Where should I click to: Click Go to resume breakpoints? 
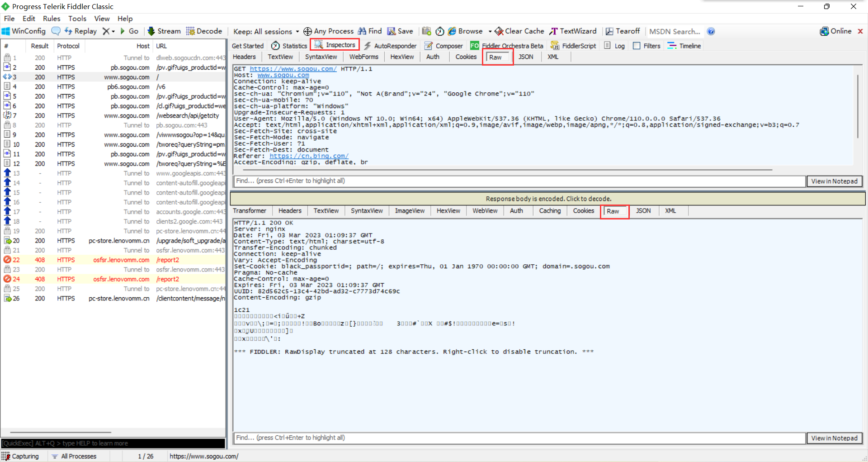coord(129,31)
